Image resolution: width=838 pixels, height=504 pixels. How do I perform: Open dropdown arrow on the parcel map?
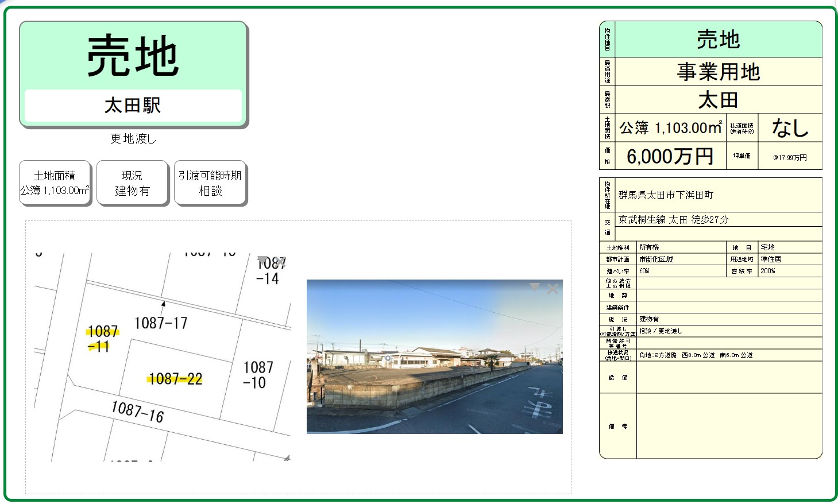pyautogui.click(x=262, y=259)
